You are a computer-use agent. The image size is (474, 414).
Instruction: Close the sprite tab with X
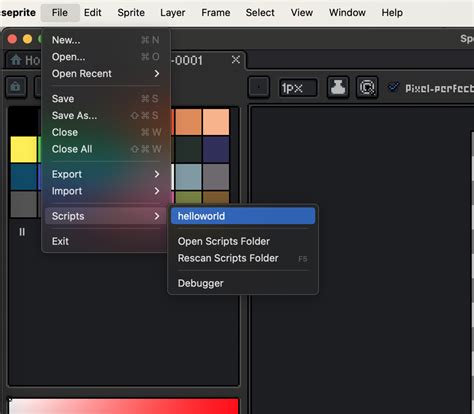pyautogui.click(x=236, y=60)
